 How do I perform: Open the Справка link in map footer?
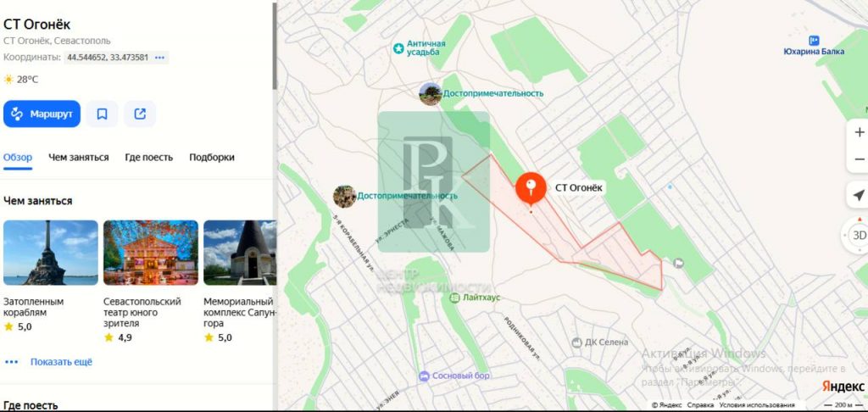[x=701, y=405]
